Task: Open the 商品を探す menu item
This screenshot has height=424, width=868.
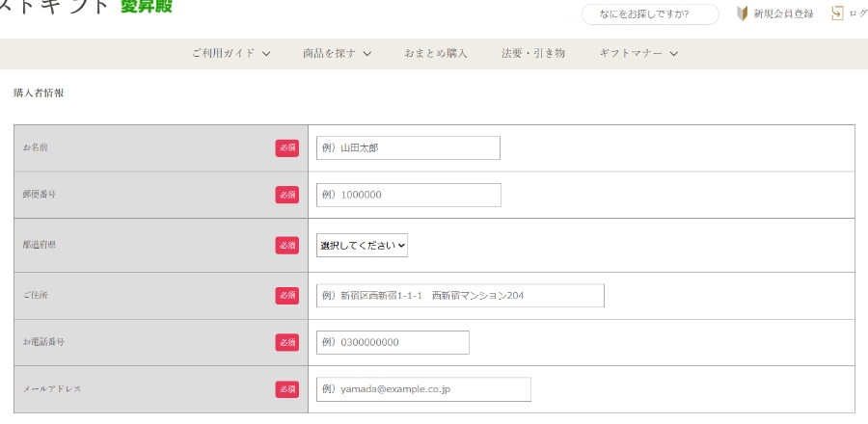Action: point(330,54)
